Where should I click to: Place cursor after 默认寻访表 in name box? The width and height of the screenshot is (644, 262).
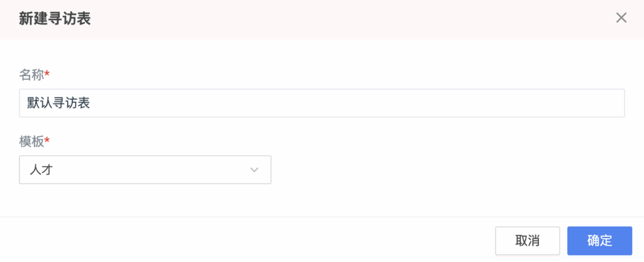pos(92,103)
